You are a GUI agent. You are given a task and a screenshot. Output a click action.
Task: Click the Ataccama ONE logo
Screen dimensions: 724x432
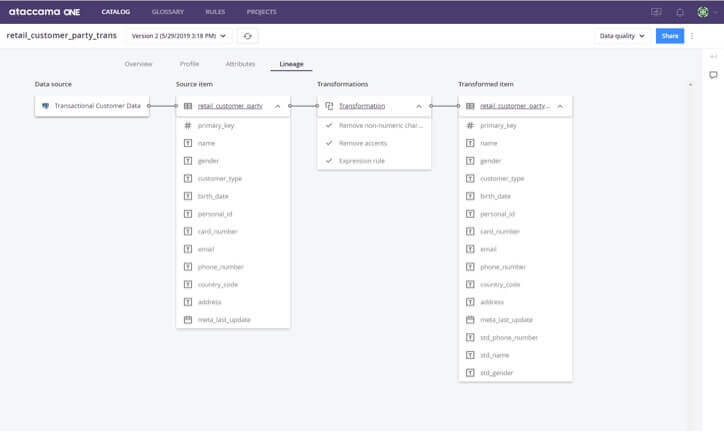coord(44,12)
